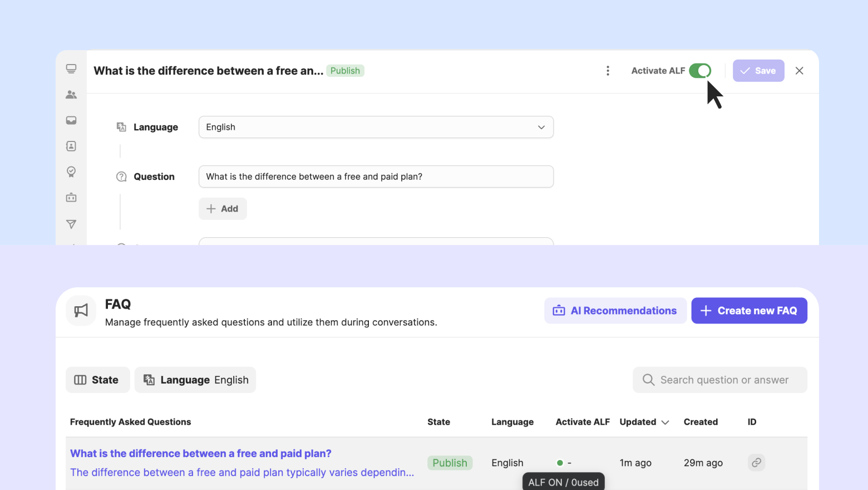Click the inbox icon in sidebar

(x=71, y=120)
